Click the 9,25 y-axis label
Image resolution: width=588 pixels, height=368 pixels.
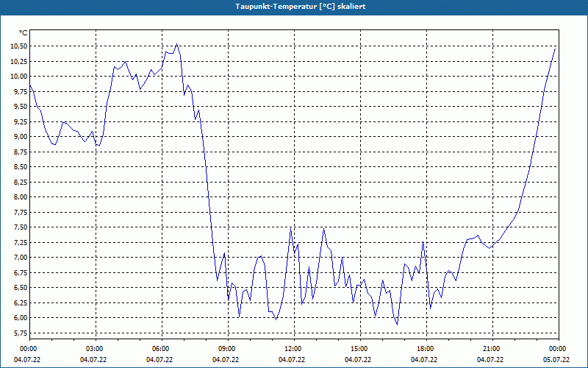[21, 121]
